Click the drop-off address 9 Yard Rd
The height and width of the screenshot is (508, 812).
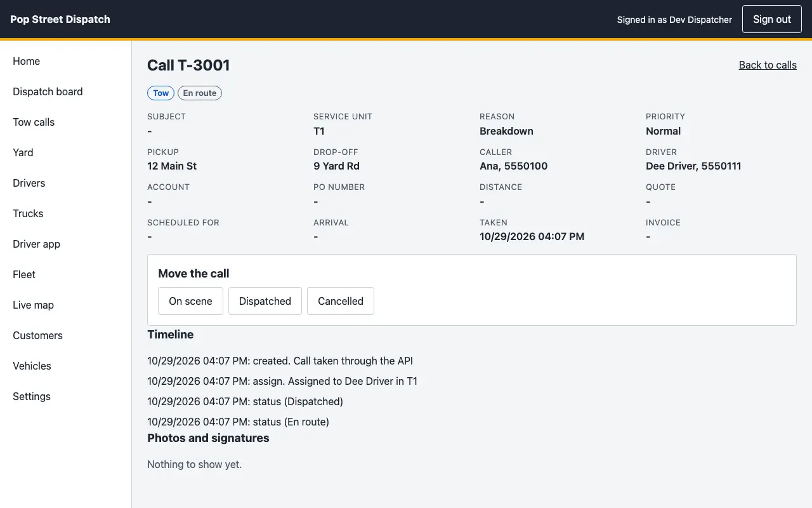(x=336, y=166)
